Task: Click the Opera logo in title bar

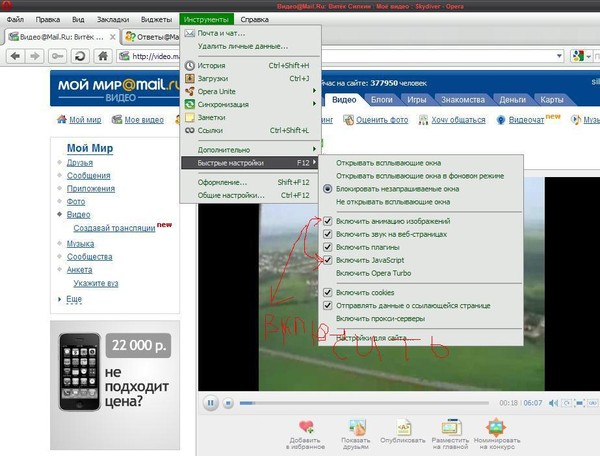Action: (7, 5)
